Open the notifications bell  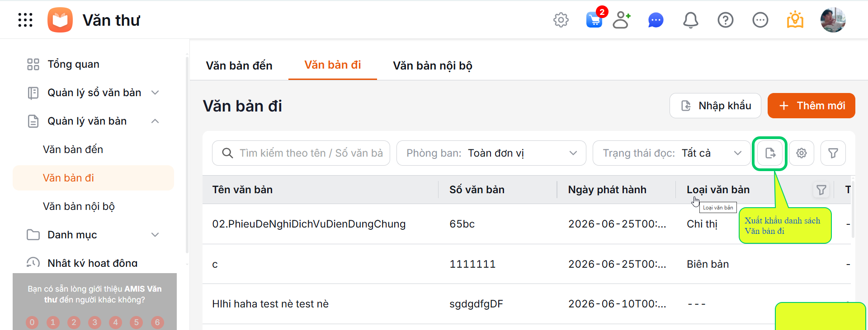coord(690,20)
